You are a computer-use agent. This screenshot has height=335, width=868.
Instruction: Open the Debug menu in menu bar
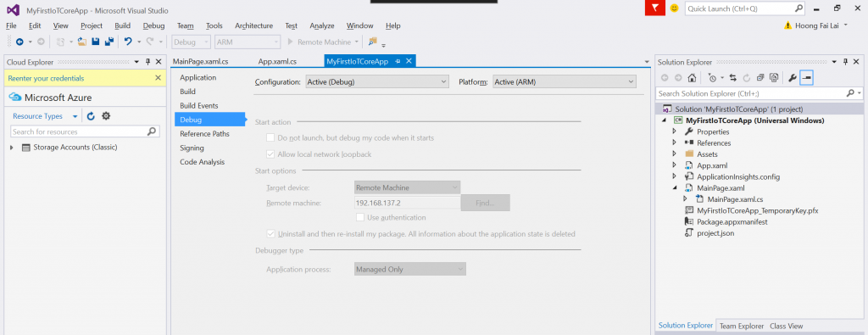point(153,25)
